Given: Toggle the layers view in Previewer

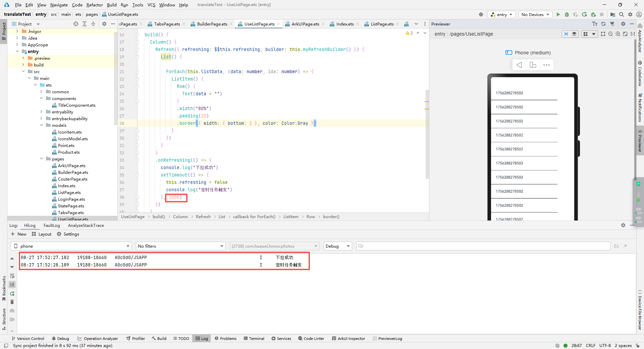Looking at the screenshot, I should coord(574,34).
